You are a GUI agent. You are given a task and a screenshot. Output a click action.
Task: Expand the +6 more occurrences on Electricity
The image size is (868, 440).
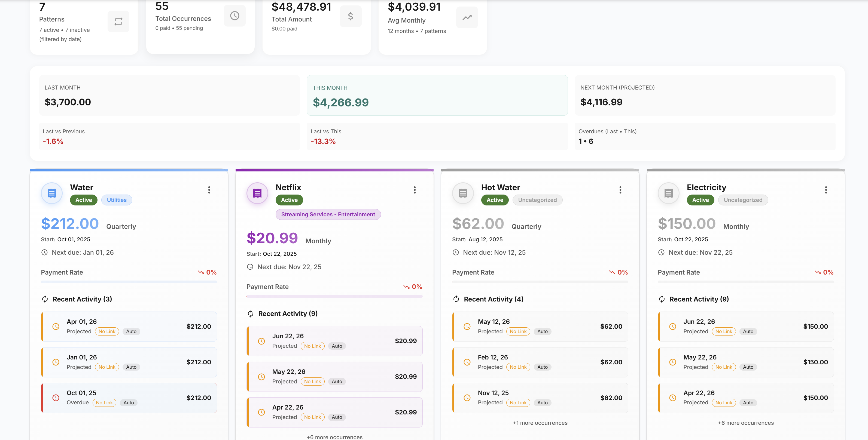[746, 423]
